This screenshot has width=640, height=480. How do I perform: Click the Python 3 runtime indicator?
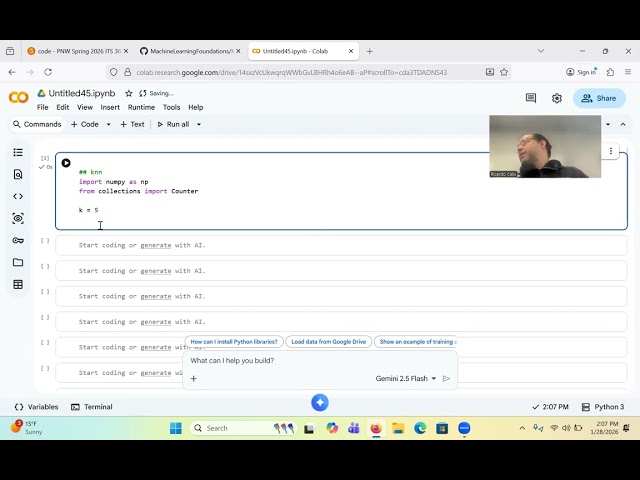pos(603,407)
